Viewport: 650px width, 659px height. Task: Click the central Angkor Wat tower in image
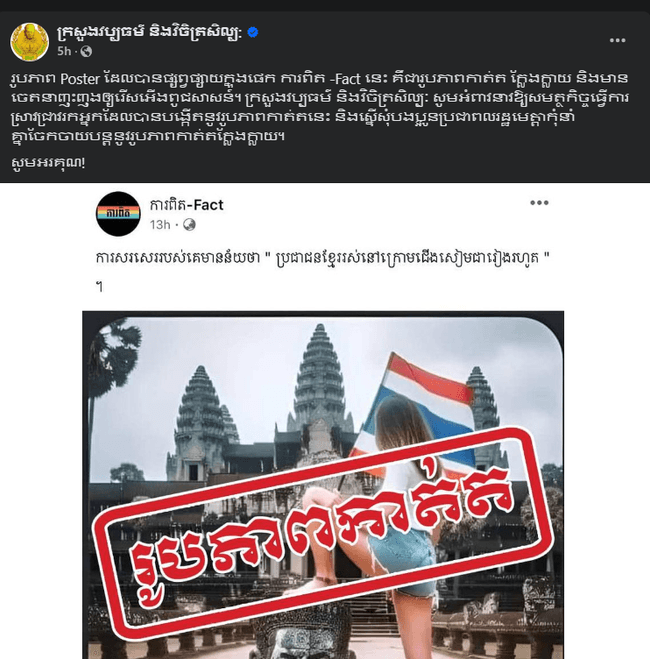[x=320, y=378]
